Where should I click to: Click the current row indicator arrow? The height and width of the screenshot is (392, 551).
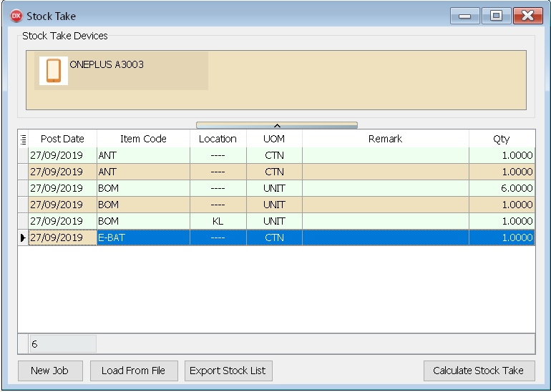tap(23, 237)
